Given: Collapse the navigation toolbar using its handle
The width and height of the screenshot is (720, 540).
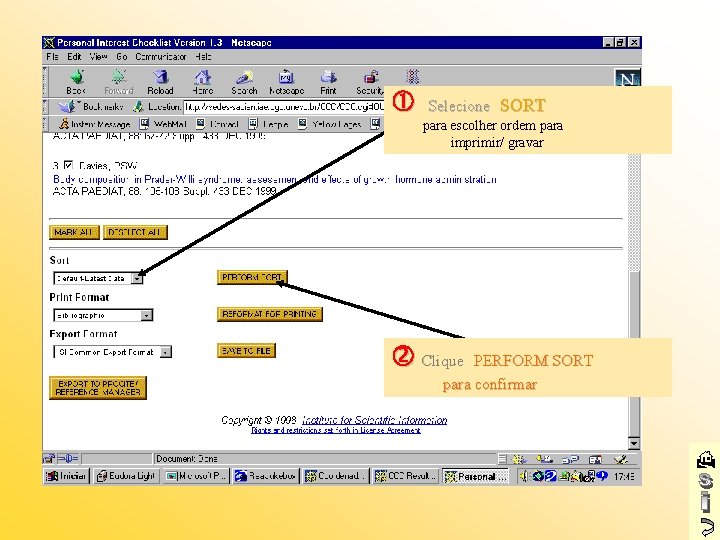Looking at the screenshot, I should click(x=45, y=82).
